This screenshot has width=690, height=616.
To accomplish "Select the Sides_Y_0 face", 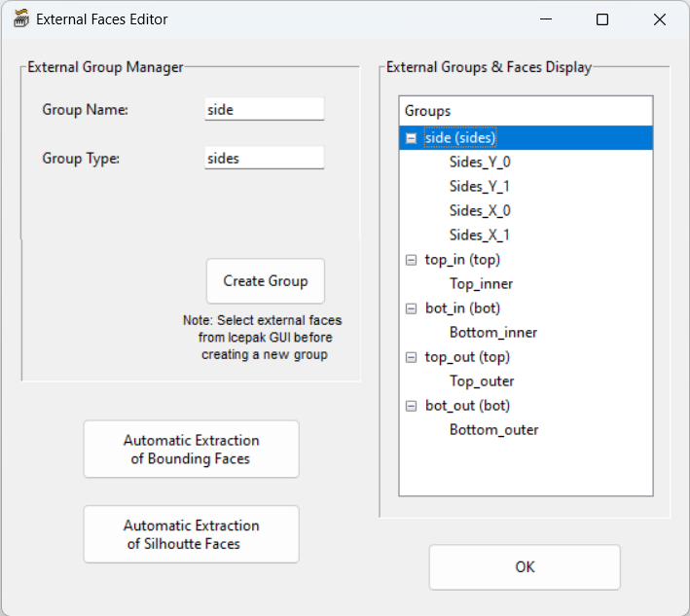I will (x=480, y=163).
